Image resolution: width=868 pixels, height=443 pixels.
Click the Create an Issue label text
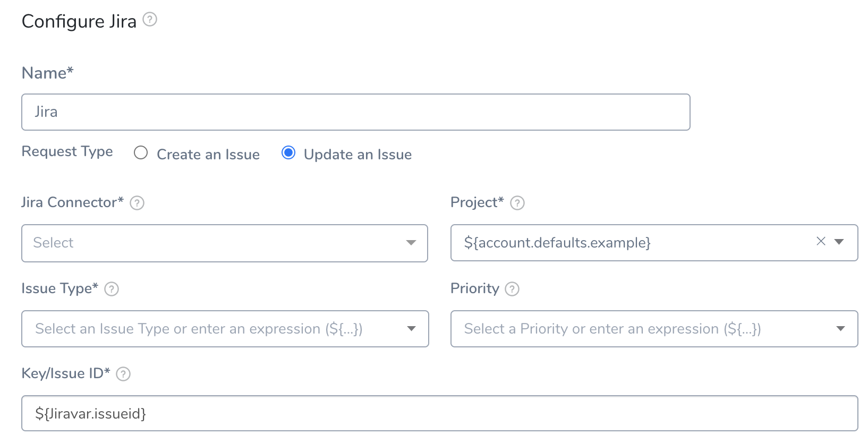pyautogui.click(x=208, y=155)
